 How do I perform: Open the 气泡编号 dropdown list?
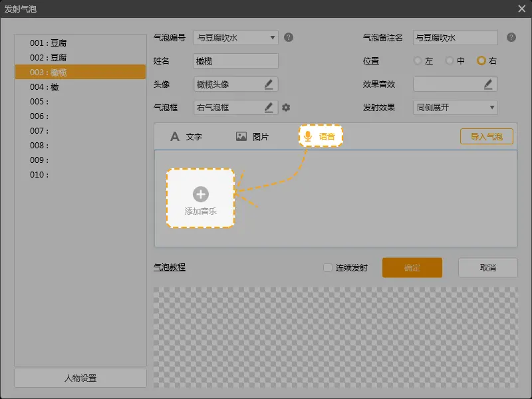[273, 37]
